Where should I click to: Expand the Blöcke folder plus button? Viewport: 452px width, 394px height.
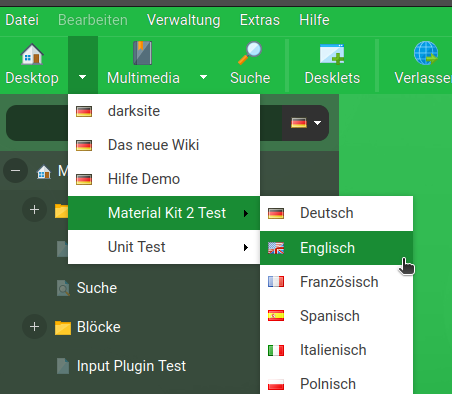pos(34,327)
